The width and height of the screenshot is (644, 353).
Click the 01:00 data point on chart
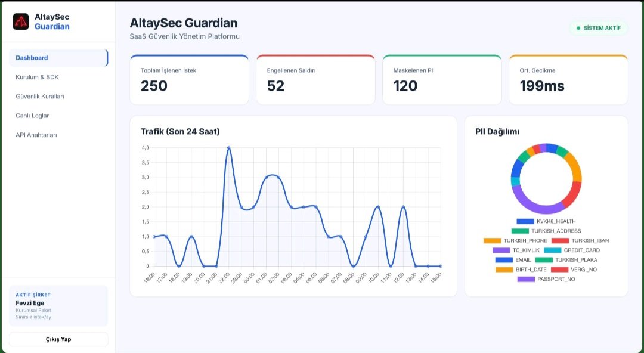click(x=266, y=178)
